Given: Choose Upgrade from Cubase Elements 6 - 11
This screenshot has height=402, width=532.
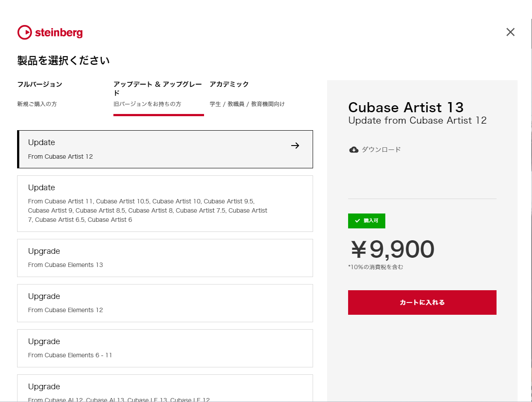Looking at the screenshot, I should [165, 348].
